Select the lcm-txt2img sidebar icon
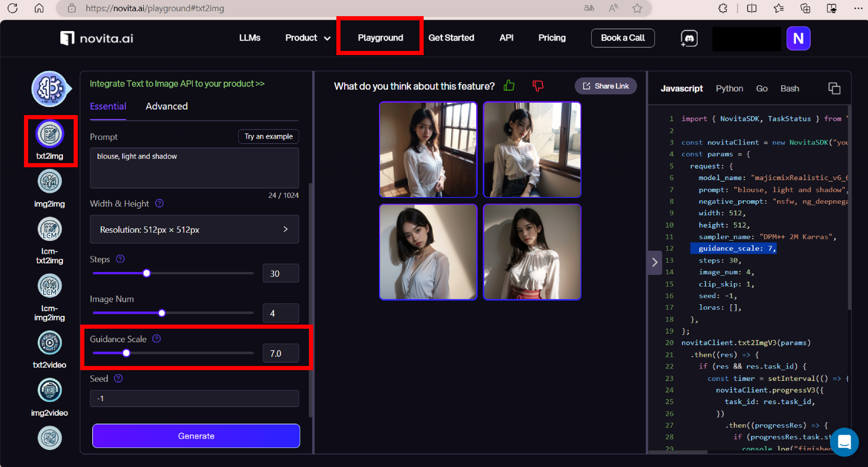The height and width of the screenshot is (467, 868). point(50,229)
